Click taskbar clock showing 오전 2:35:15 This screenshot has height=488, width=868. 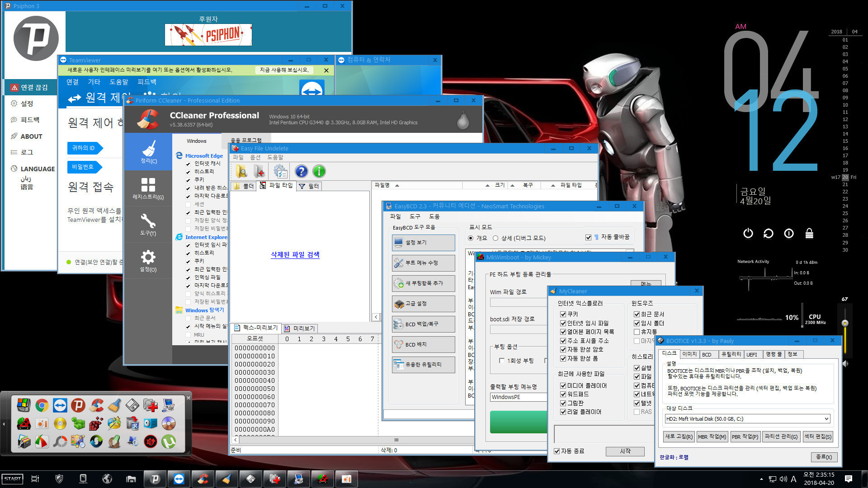(x=819, y=479)
